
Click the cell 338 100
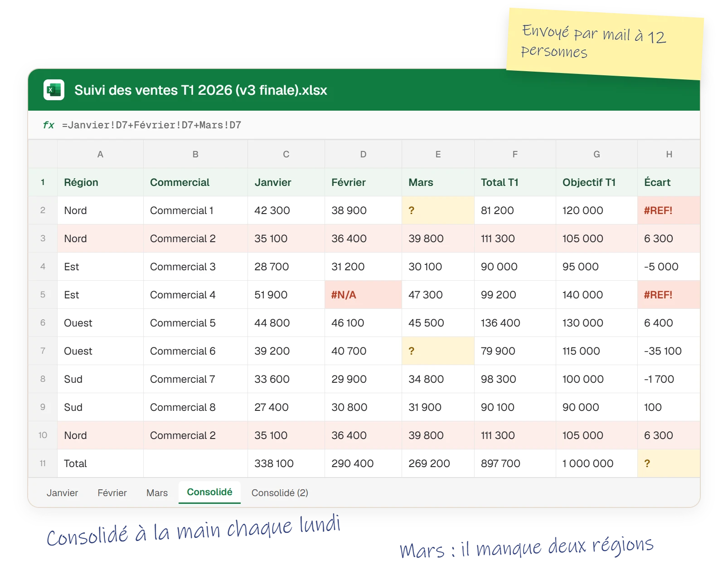286,463
